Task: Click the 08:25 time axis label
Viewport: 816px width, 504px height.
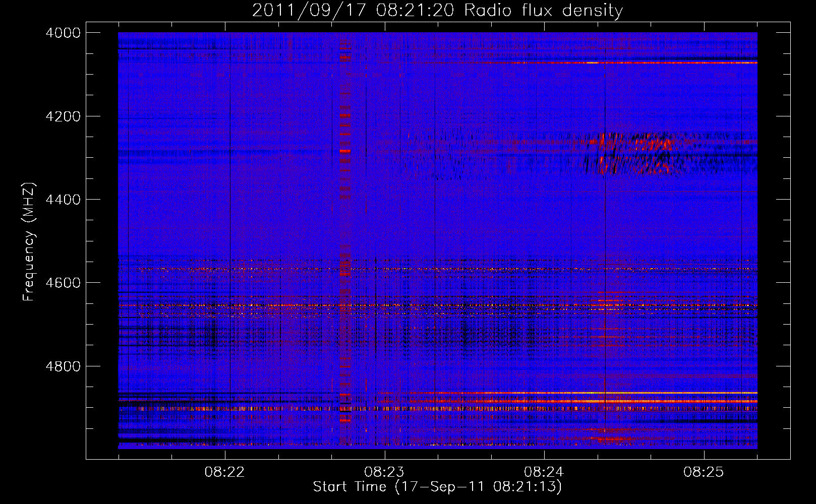Action: click(704, 472)
